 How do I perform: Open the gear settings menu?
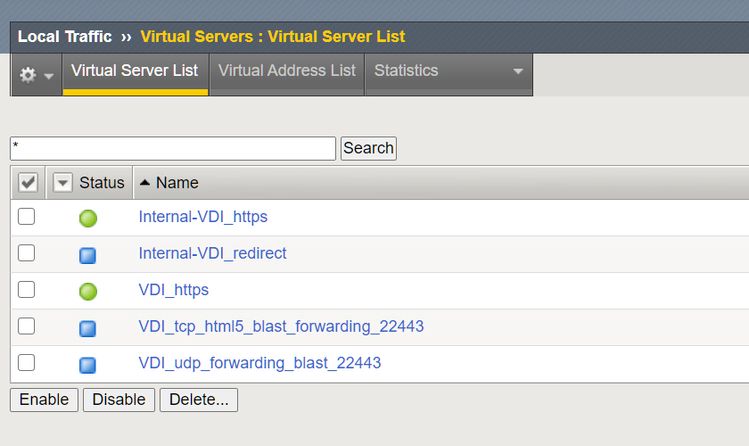[36, 75]
